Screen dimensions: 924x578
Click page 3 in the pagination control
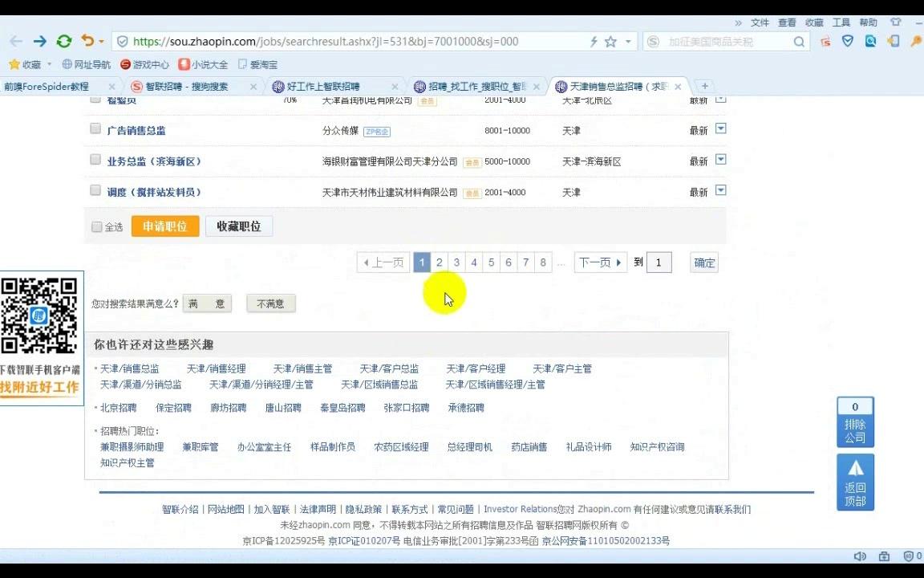point(456,263)
